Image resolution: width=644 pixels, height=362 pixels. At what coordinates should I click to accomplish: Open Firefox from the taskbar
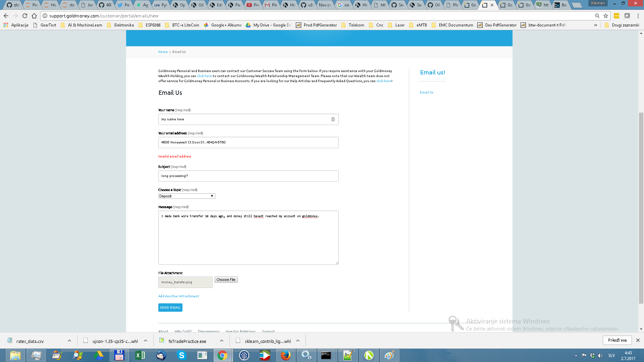click(x=285, y=355)
